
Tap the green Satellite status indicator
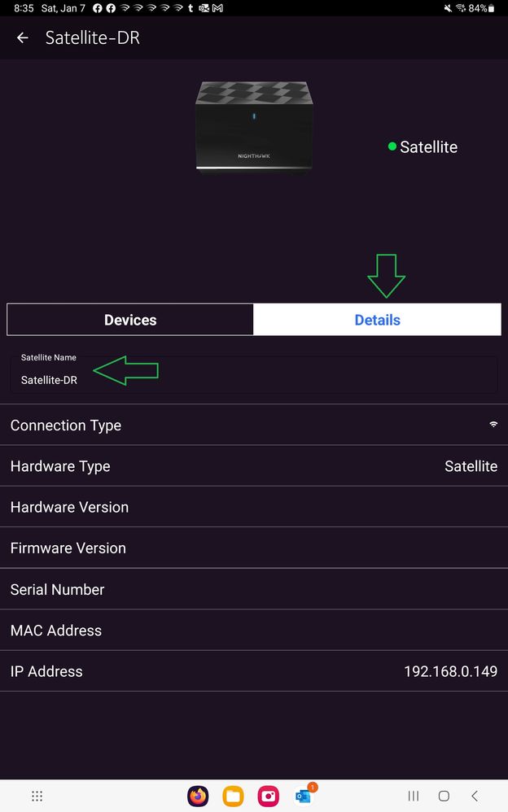[392, 147]
